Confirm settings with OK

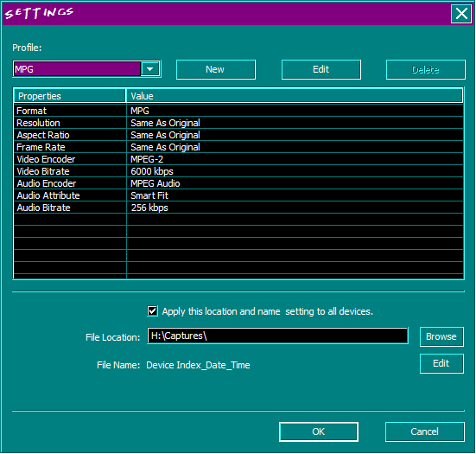click(x=319, y=432)
